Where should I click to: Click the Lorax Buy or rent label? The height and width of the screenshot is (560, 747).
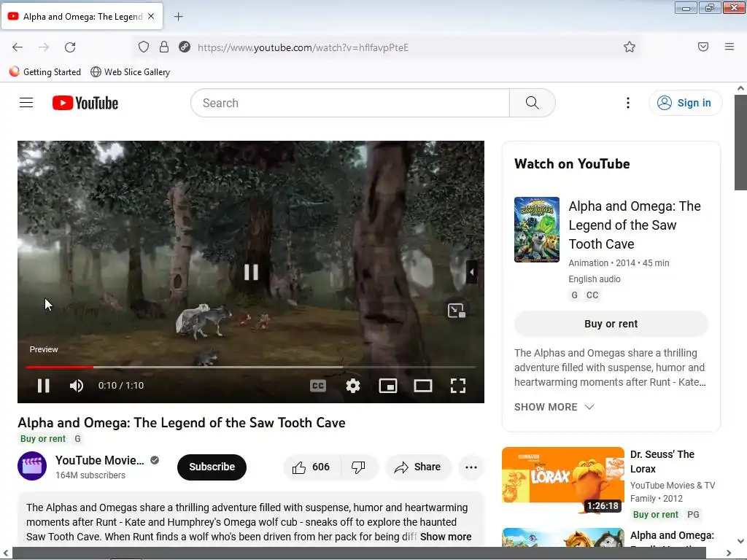[x=656, y=515]
